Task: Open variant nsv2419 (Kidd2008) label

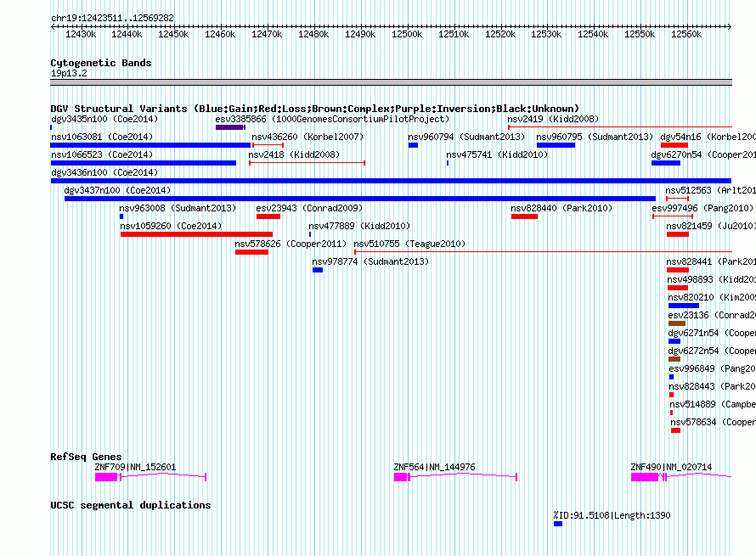Action: [x=552, y=119]
